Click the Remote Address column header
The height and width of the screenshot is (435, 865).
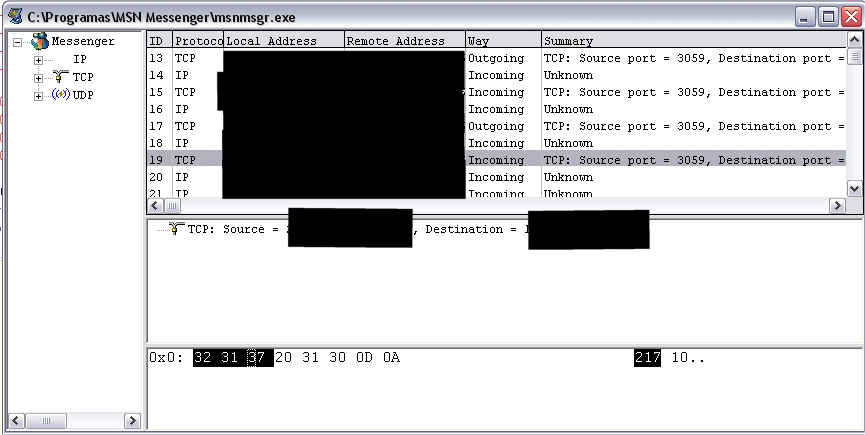[x=404, y=41]
